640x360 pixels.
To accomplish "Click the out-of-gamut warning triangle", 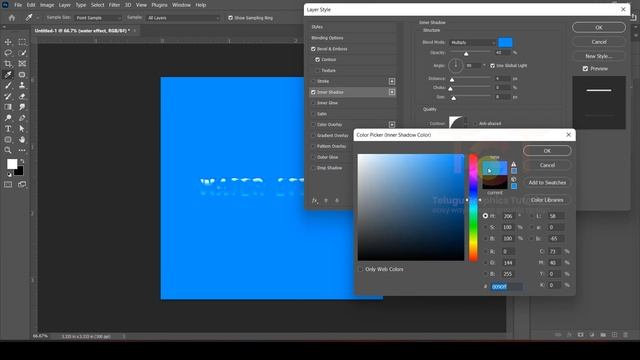I will (x=513, y=164).
